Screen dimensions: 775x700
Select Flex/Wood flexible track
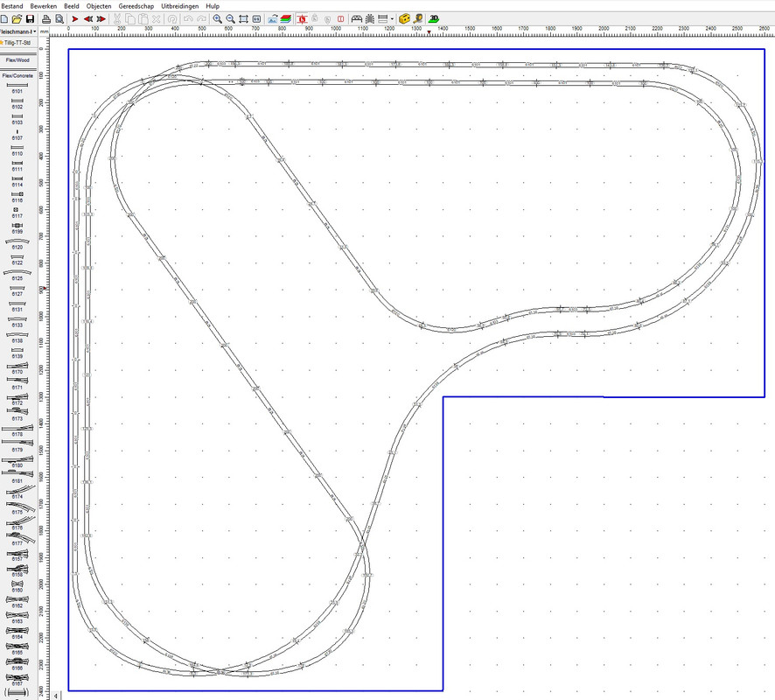[17, 58]
